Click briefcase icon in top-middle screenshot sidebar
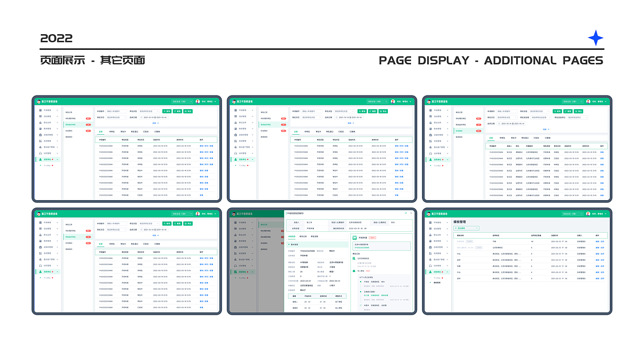644x362 pixels. tap(235, 135)
